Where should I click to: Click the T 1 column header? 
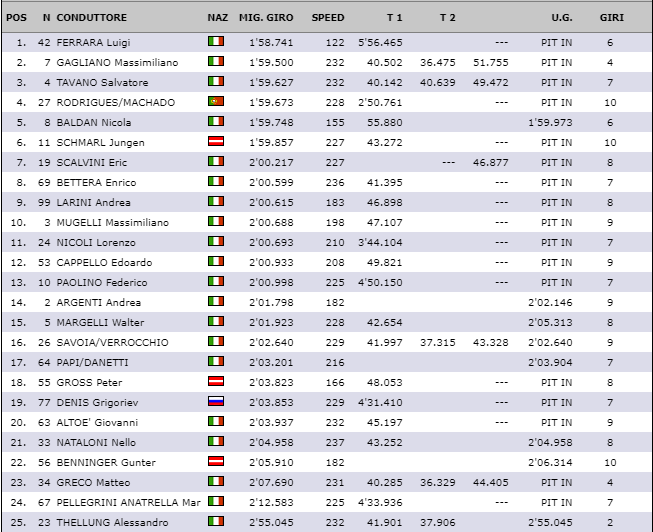click(x=394, y=17)
